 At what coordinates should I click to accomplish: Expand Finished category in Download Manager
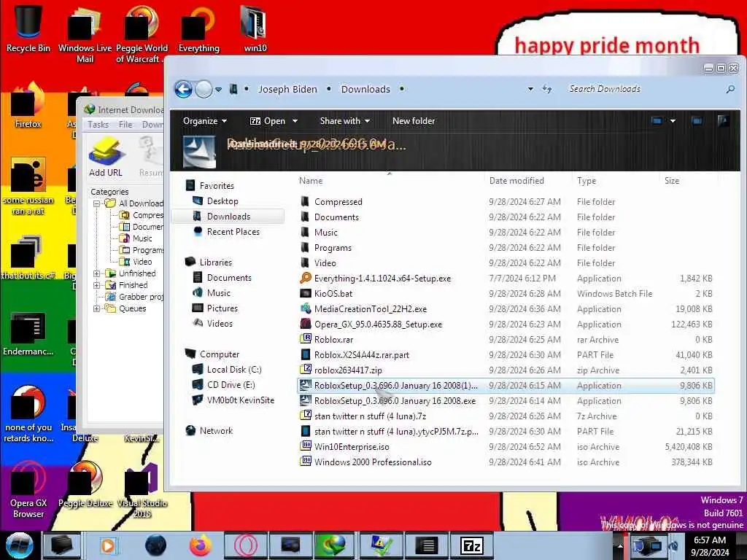click(97, 285)
